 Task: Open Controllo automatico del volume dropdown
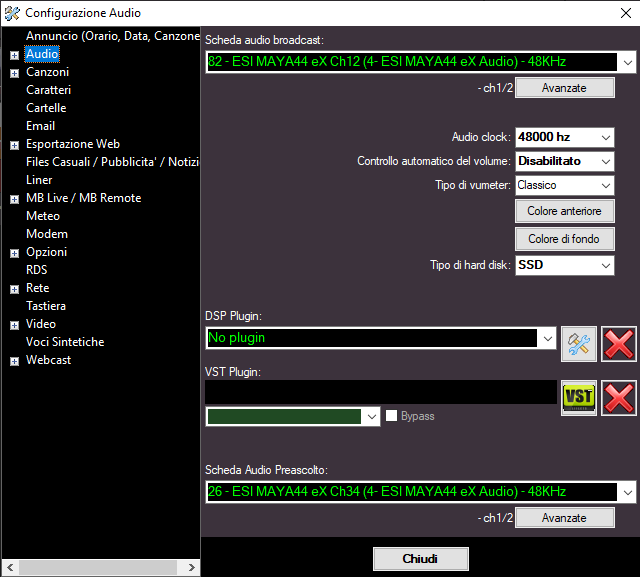tap(606, 161)
